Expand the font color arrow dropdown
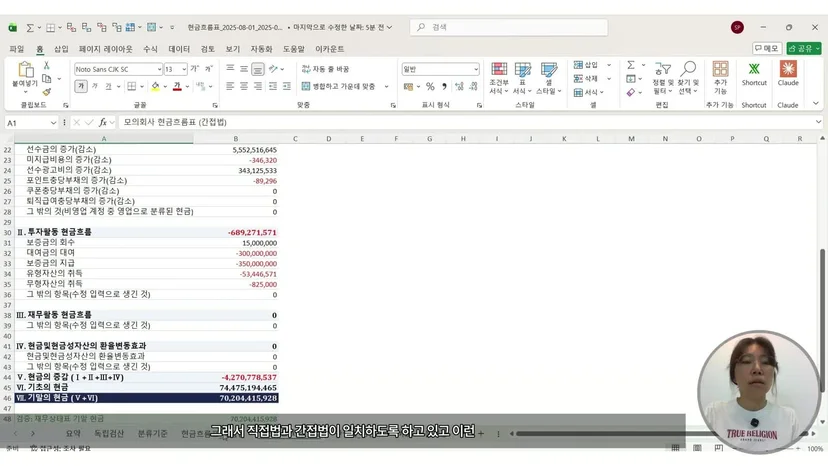This screenshot has width=828, height=466. (187, 87)
